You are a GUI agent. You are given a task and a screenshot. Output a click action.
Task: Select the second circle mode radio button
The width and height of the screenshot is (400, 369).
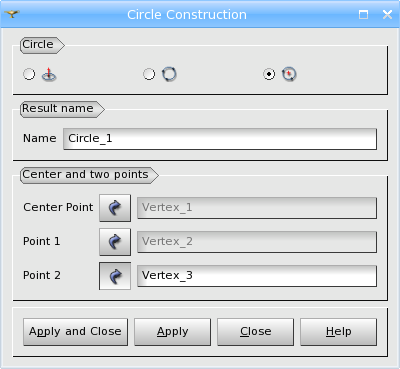149,74
